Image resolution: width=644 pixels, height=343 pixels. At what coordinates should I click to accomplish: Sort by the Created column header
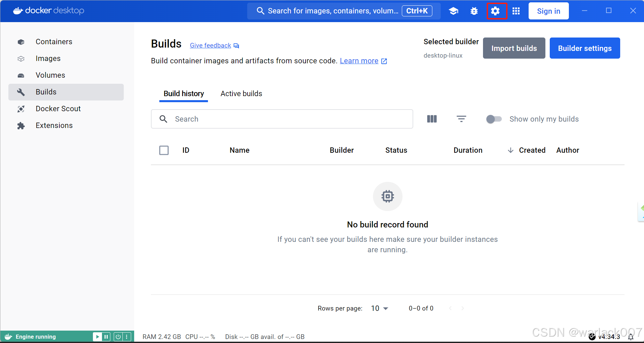(532, 150)
